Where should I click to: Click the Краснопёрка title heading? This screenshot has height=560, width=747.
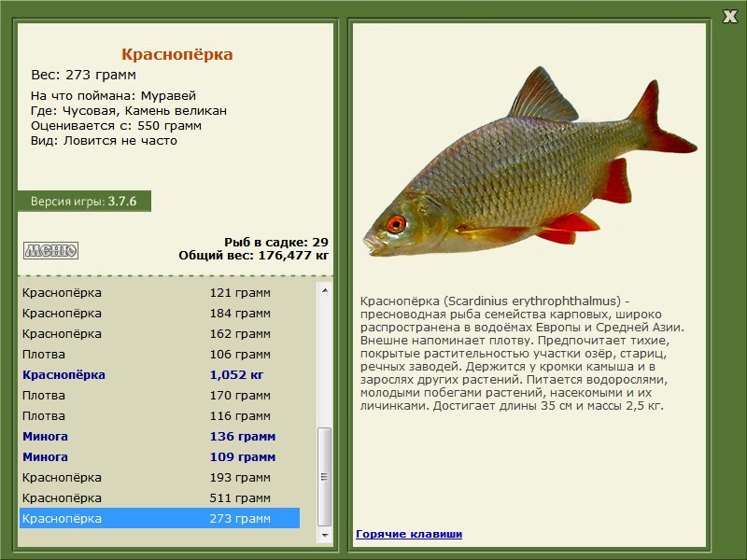click(177, 54)
